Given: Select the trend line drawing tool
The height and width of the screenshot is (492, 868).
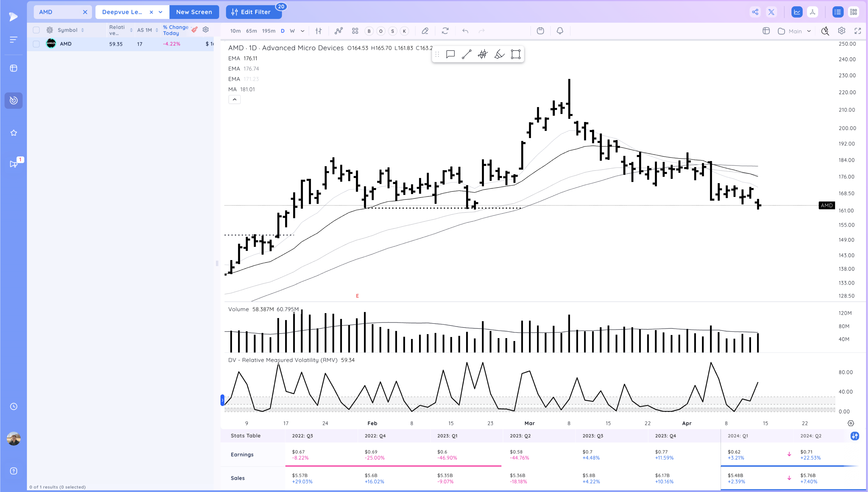Looking at the screenshot, I should tap(467, 54).
